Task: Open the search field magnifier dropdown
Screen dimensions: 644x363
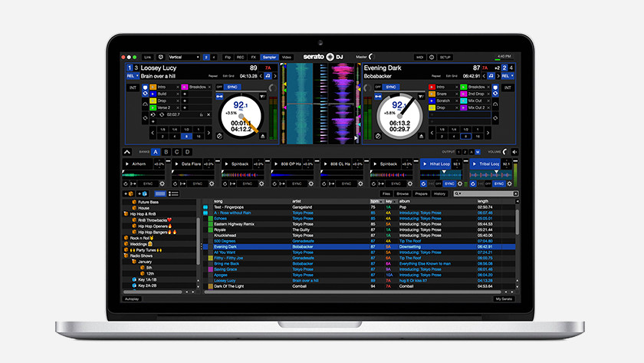Action: [458, 193]
